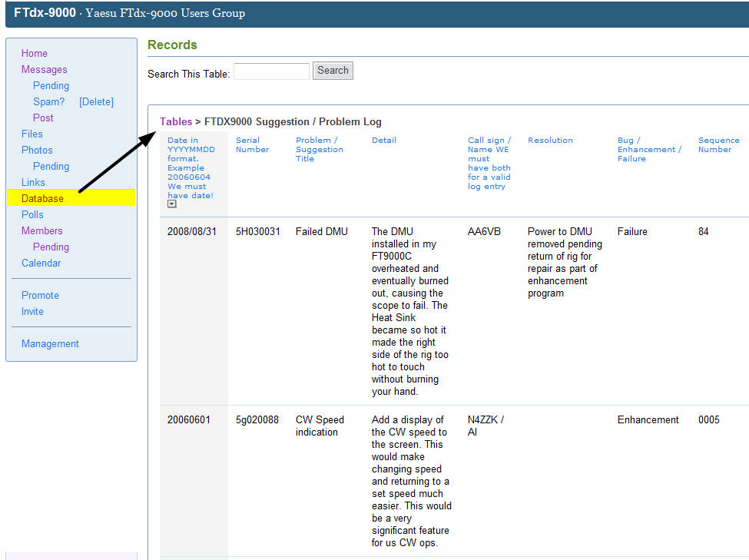This screenshot has width=749, height=560.
Task: Select the CW Speed indication title
Action: 320,426
